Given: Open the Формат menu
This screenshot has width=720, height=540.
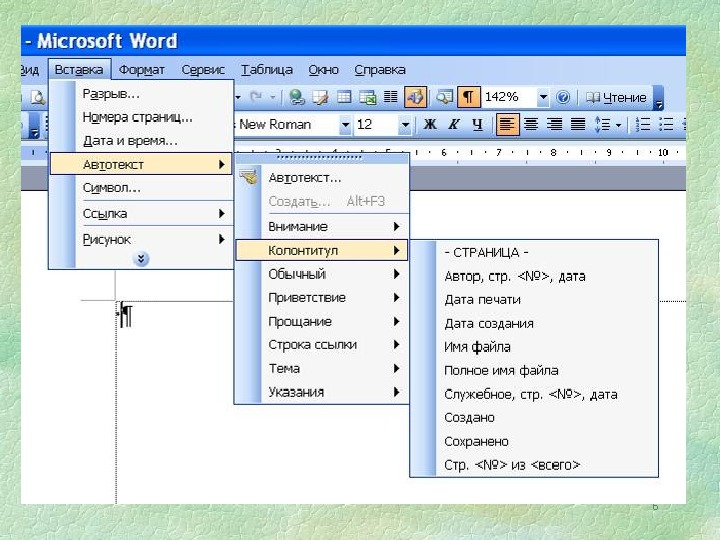Looking at the screenshot, I should [142, 70].
